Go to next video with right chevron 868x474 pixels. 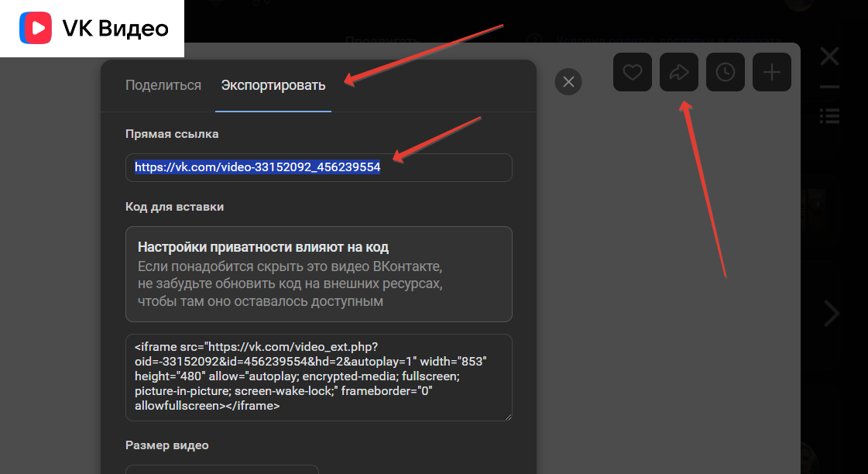(x=832, y=314)
